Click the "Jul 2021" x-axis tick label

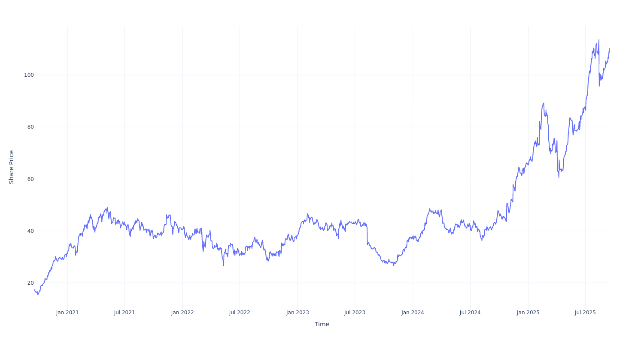coord(125,313)
